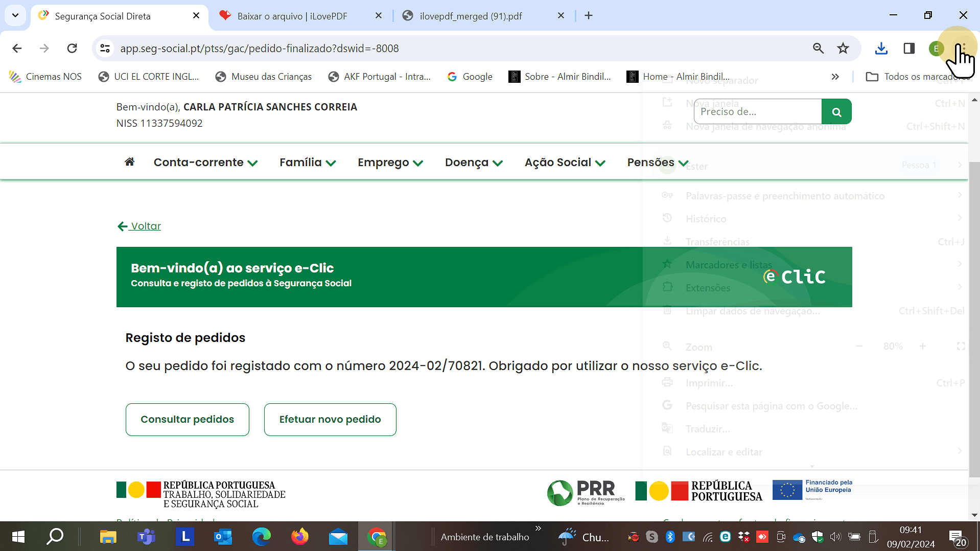
Task: Expand the Conta-corrente menu
Action: tap(205, 163)
